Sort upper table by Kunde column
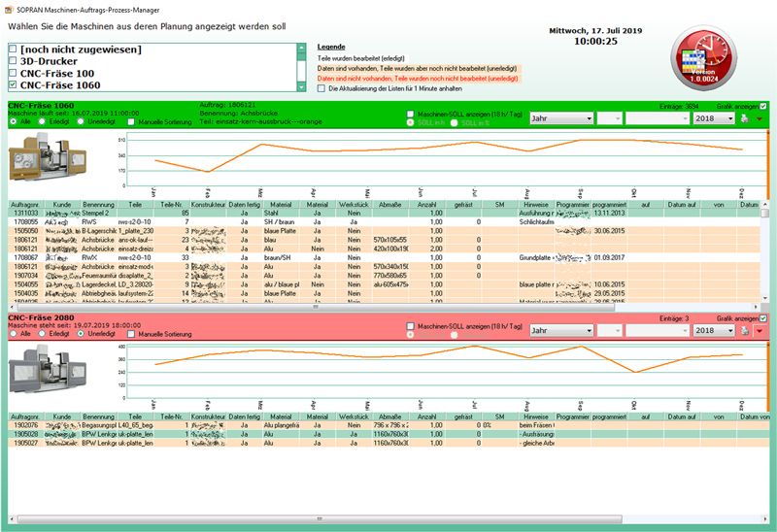 point(62,204)
